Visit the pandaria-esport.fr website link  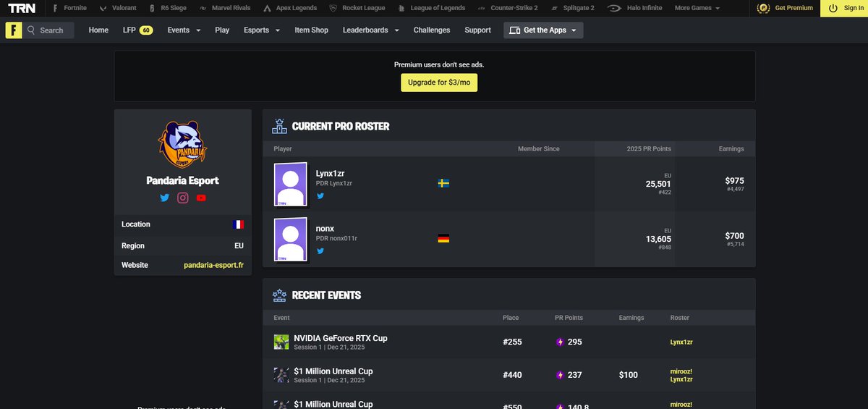213,265
